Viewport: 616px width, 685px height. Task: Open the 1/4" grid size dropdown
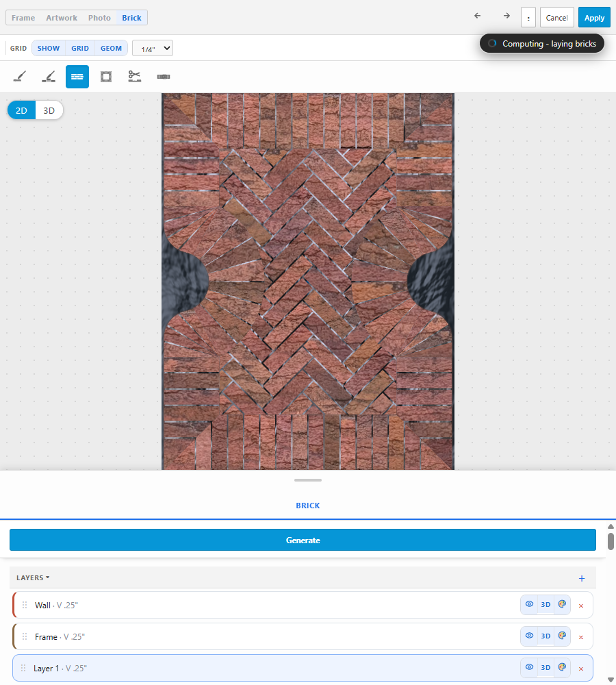pyautogui.click(x=153, y=48)
